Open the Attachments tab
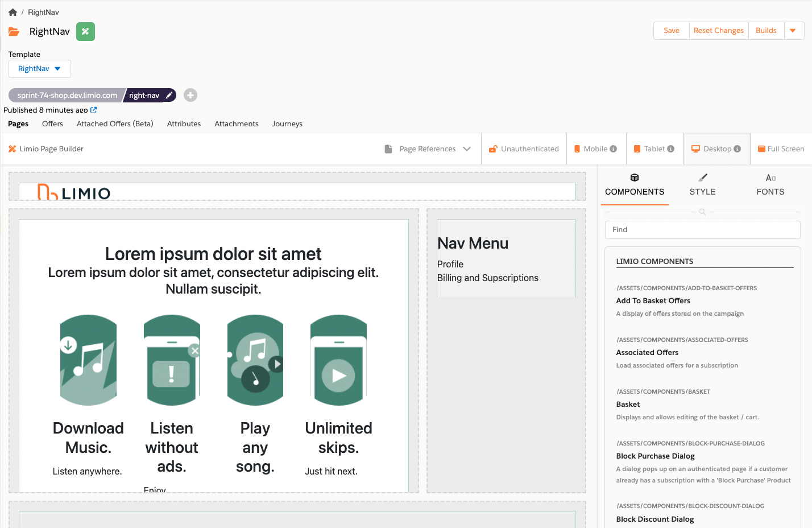Viewport: 812px width, 528px height. pos(237,123)
